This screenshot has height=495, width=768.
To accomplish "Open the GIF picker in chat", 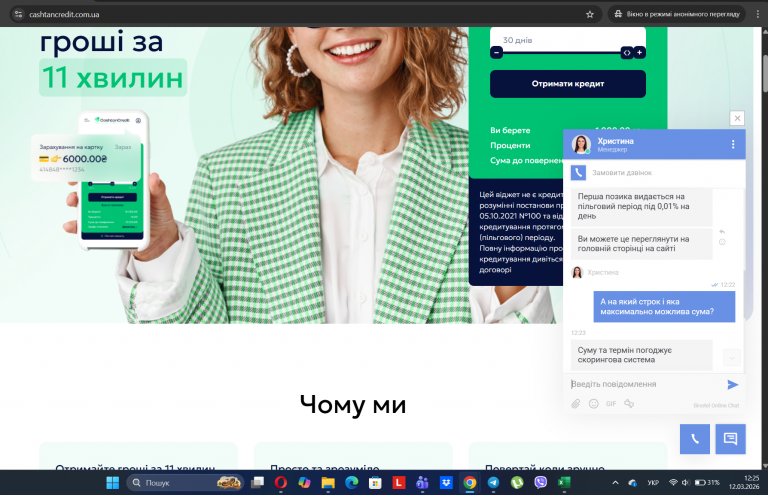I will point(611,404).
